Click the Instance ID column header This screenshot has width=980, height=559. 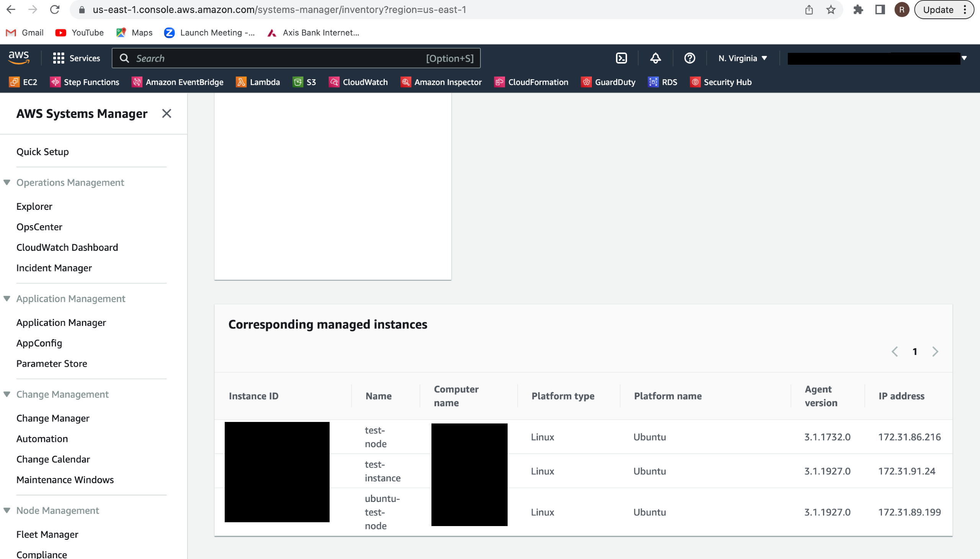(x=254, y=396)
